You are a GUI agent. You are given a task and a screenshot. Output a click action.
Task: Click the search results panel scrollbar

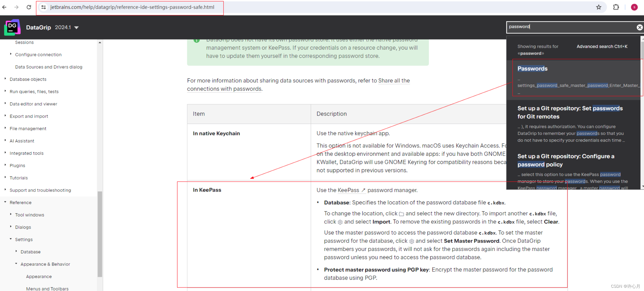coord(642,50)
